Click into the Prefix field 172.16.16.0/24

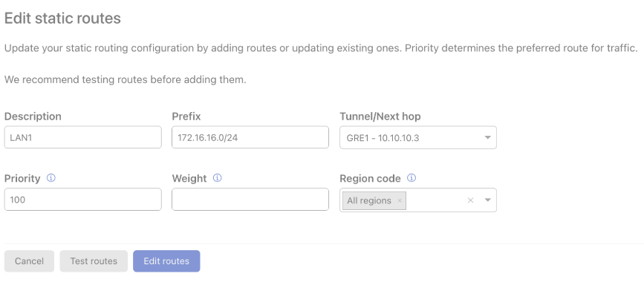[250, 137]
